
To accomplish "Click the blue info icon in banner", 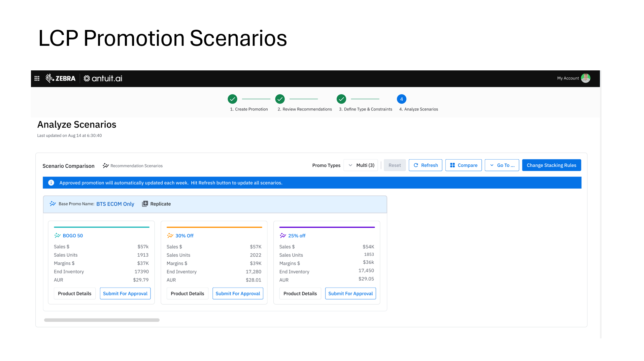I will pyautogui.click(x=51, y=183).
